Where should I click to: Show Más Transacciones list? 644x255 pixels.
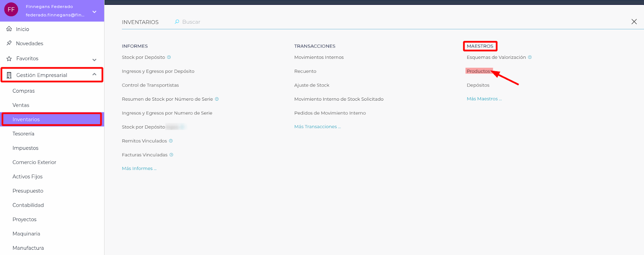(x=318, y=127)
